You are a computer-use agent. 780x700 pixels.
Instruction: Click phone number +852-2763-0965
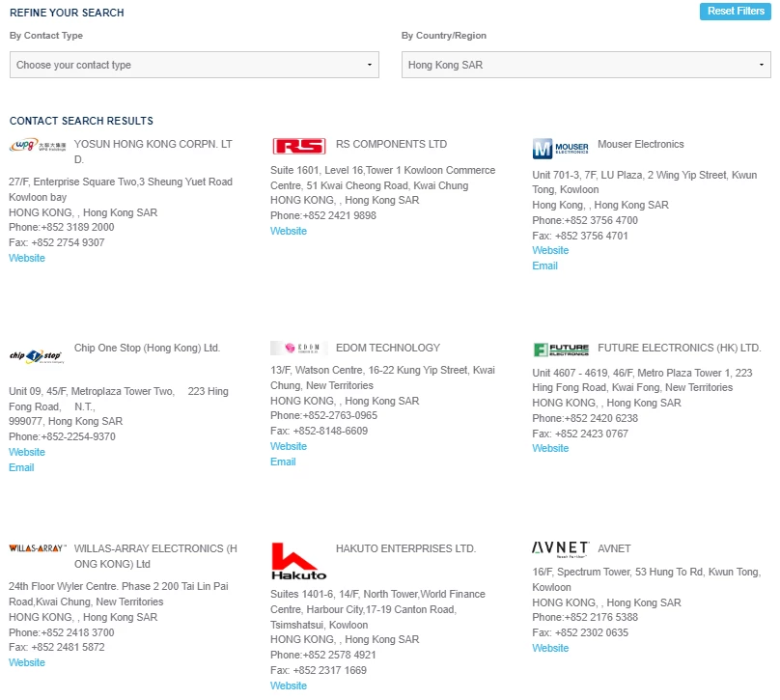click(340, 415)
